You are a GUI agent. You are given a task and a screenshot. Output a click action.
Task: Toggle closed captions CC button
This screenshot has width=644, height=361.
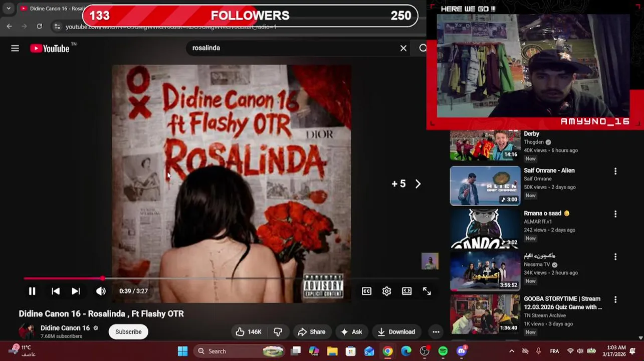[367, 291]
